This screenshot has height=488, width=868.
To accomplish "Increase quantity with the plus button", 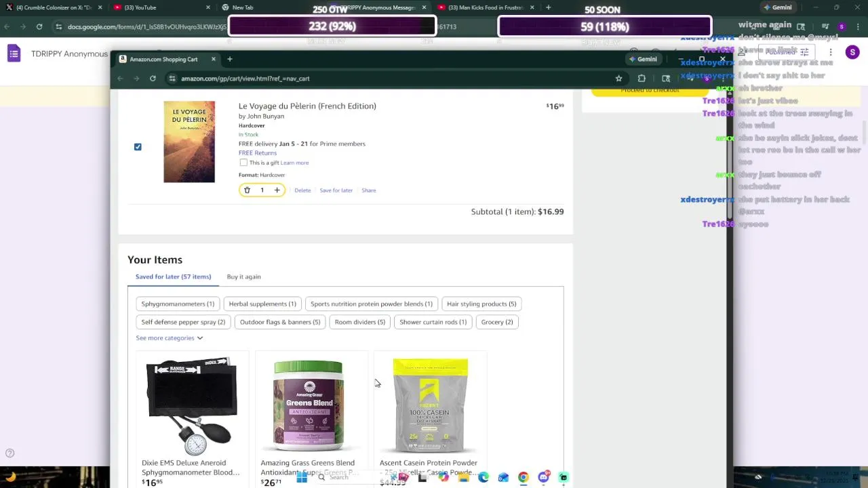I will pyautogui.click(x=277, y=190).
